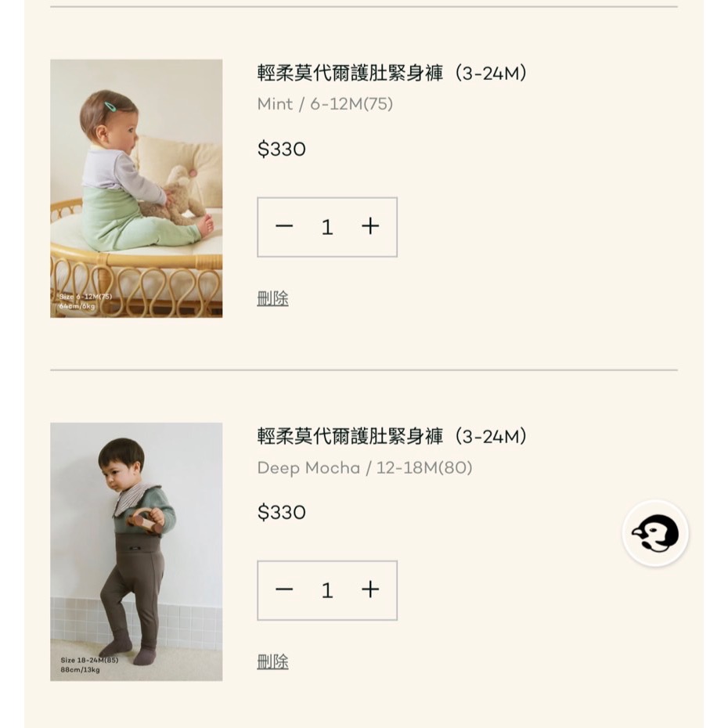Increase quantity of the Mint leggings
728x728 pixels.
(x=370, y=227)
